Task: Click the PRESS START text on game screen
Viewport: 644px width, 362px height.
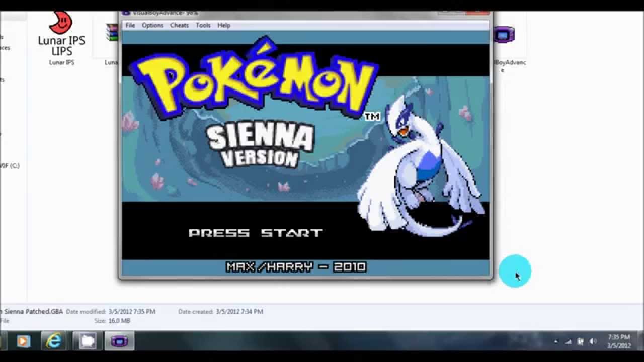Action: (x=255, y=233)
